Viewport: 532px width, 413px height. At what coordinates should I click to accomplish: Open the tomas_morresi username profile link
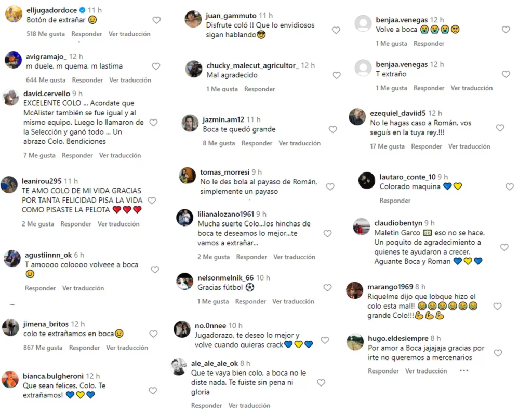(x=225, y=172)
